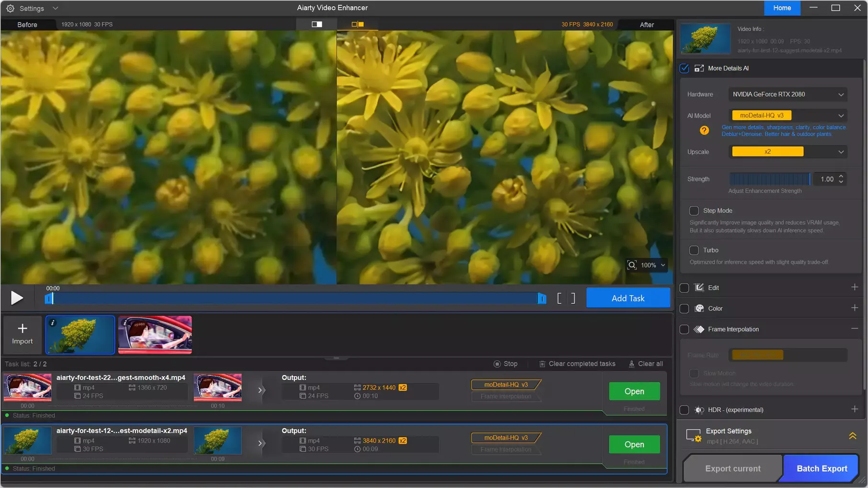Click the trim end bracket icon
This screenshot has width=868, height=488.
coord(573,299)
